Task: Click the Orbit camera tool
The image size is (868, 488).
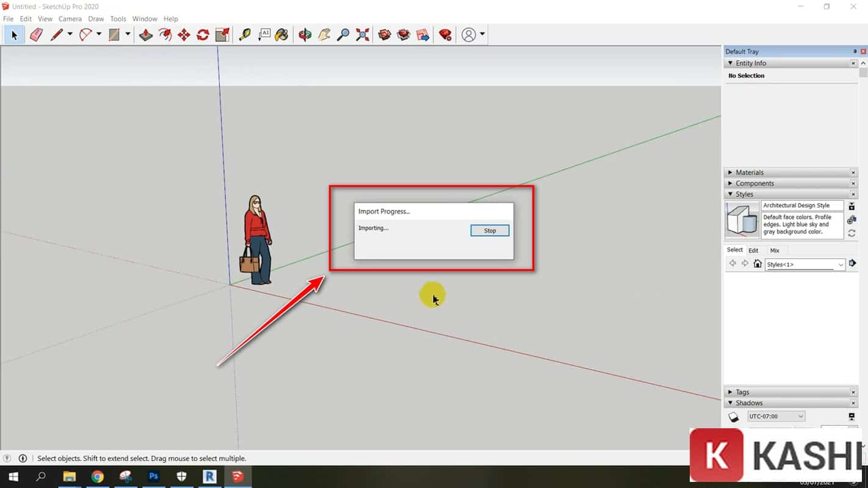Action: (x=305, y=35)
